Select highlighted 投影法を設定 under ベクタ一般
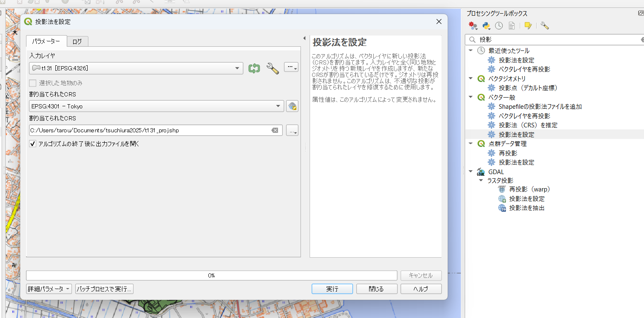 tap(516, 134)
